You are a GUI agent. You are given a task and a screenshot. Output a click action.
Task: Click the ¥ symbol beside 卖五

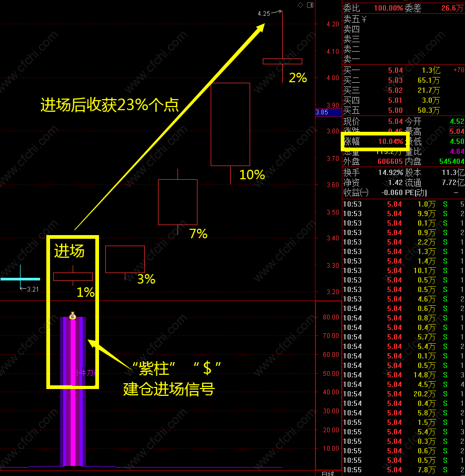click(x=364, y=20)
